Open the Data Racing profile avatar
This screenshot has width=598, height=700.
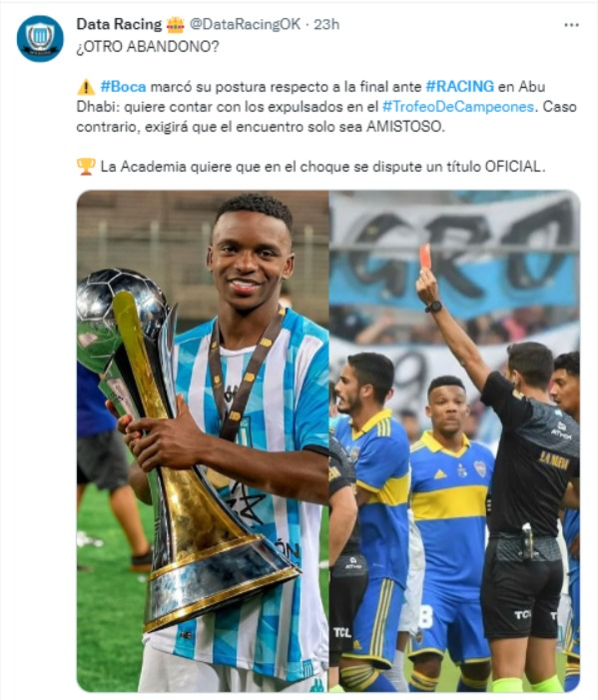pos(40,38)
